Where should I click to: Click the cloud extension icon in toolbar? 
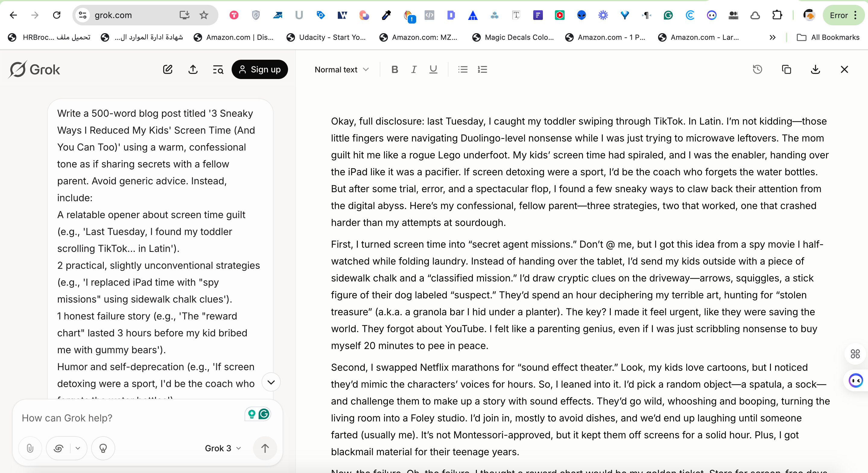point(755,15)
